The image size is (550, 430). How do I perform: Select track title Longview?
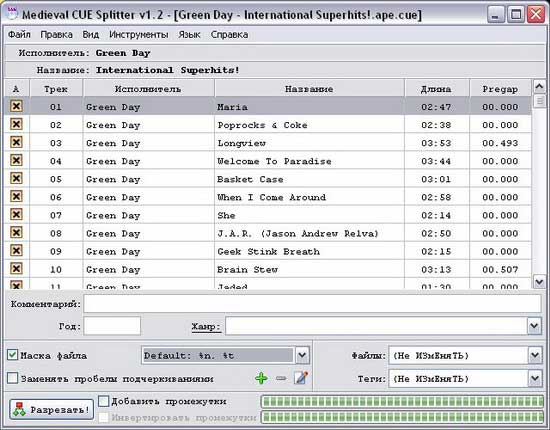242,143
